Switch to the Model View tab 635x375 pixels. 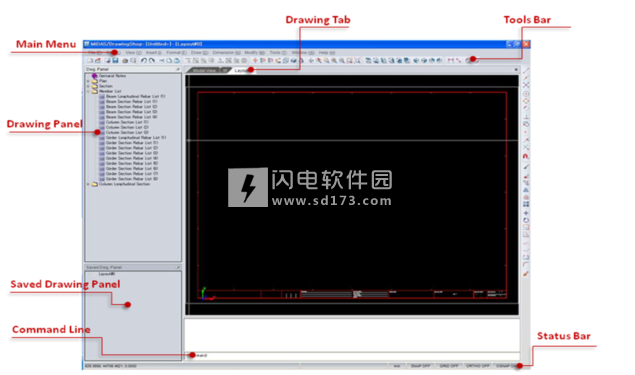[205, 70]
